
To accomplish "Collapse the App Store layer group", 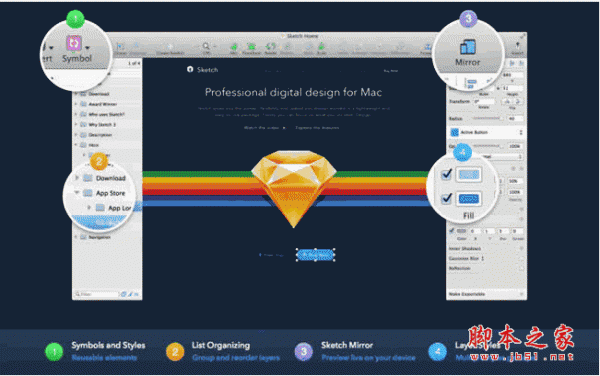I will click(77, 193).
